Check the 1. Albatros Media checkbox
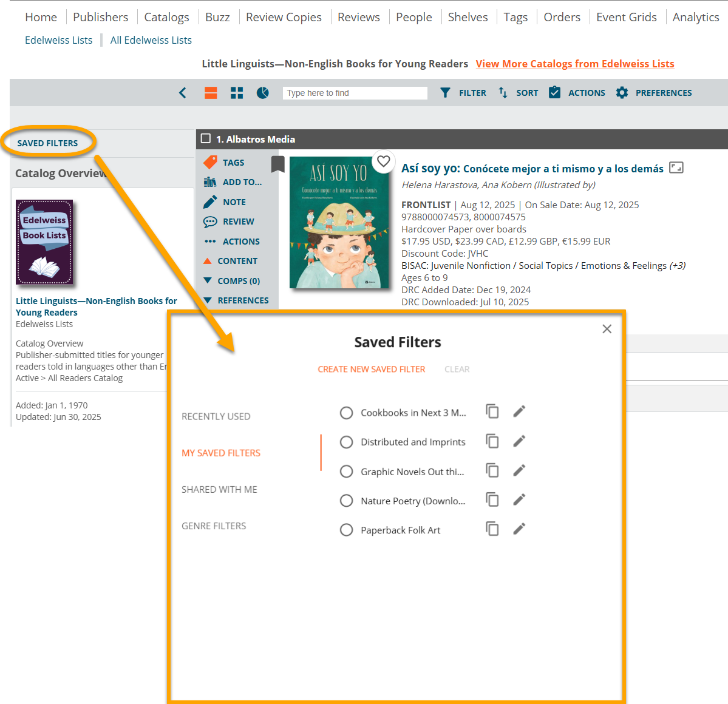The width and height of the screenshot is (728, 704). point(206,138)
